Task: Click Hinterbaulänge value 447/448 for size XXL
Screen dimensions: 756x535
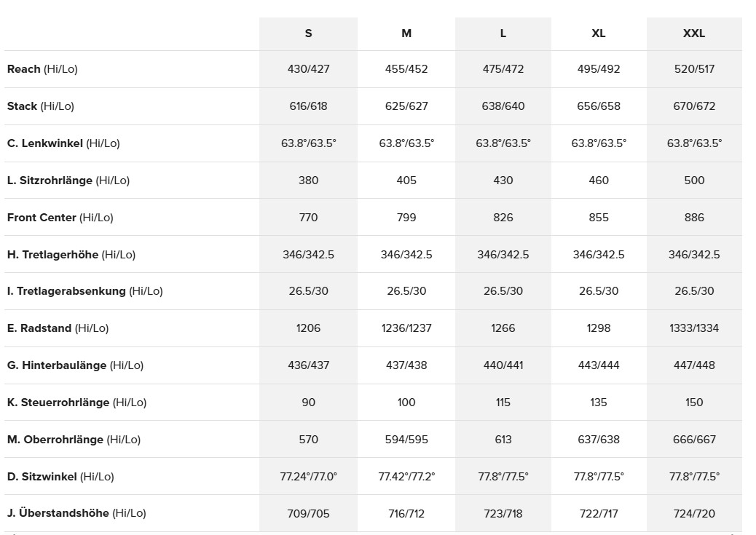Action: pyautogui.click(x=694, y=365)
